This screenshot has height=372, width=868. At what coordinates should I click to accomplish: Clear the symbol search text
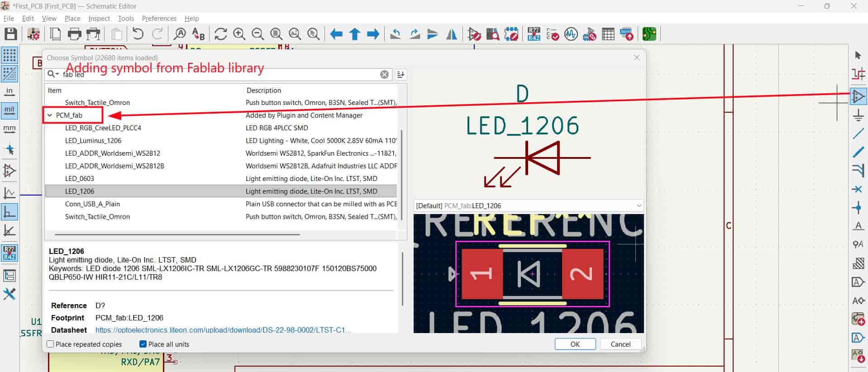[384, 74]
